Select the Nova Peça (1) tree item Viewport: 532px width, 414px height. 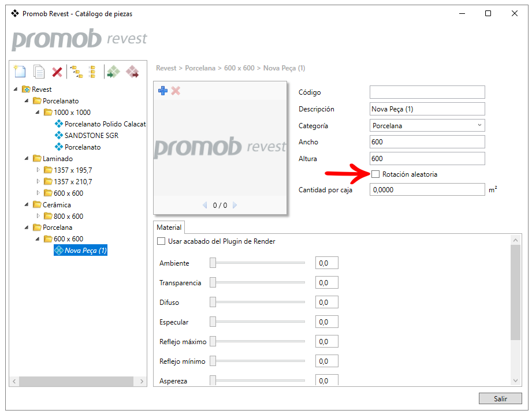click(80, 250)
